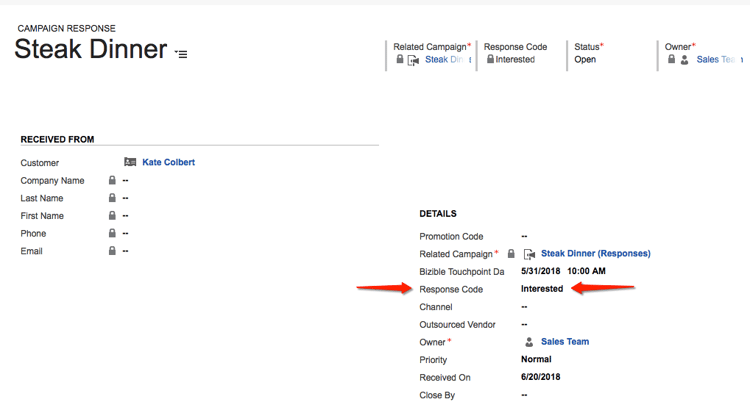Click Response Code value Interested in Details
Screen dimensions: 750x413
coord(542,289)
